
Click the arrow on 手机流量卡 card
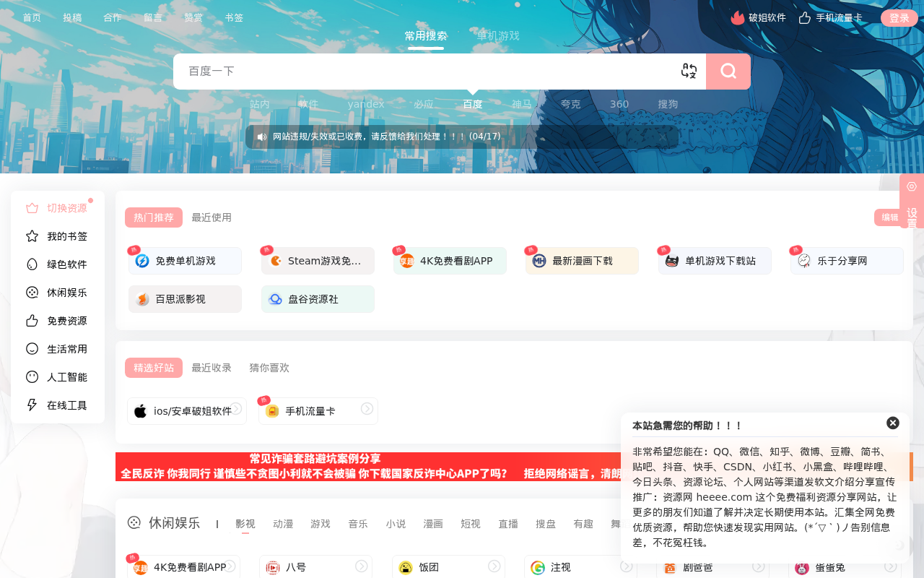click(x=367, y=409)
